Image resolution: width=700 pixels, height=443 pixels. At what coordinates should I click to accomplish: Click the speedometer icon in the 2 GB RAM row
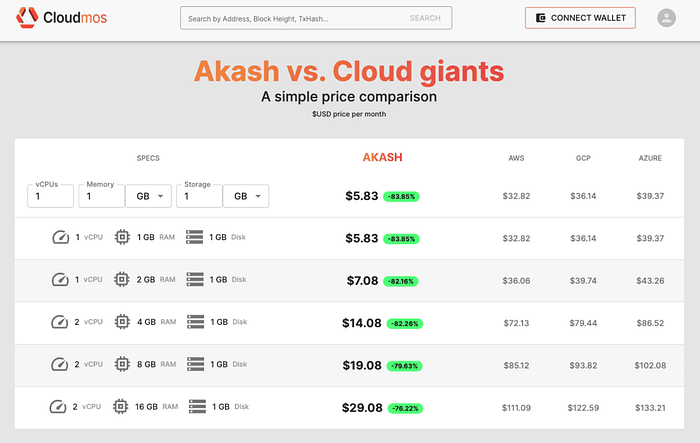click(x=60, y=280)
